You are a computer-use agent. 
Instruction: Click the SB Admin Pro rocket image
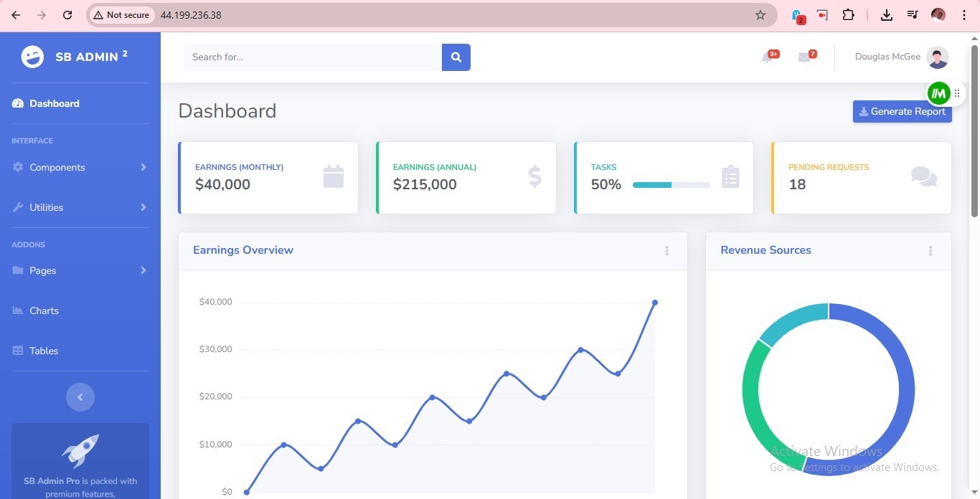[80, 451]
